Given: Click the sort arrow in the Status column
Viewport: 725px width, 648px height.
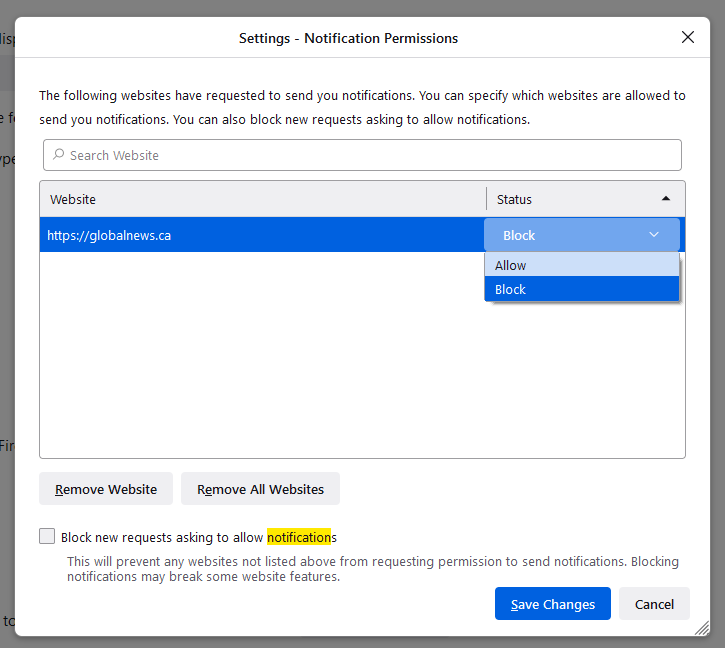Looking at the screenshot, I should (x=666, y=199).
